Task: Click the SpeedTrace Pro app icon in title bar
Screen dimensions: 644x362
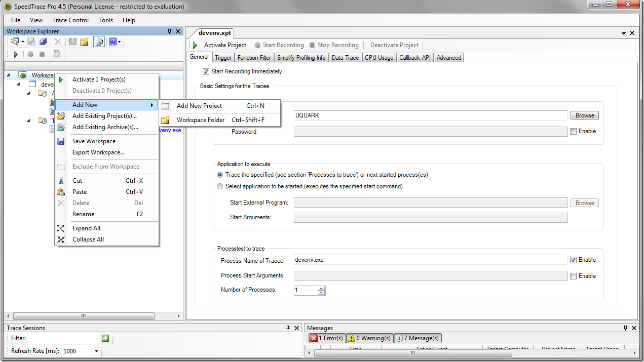Action: (8, 7)
